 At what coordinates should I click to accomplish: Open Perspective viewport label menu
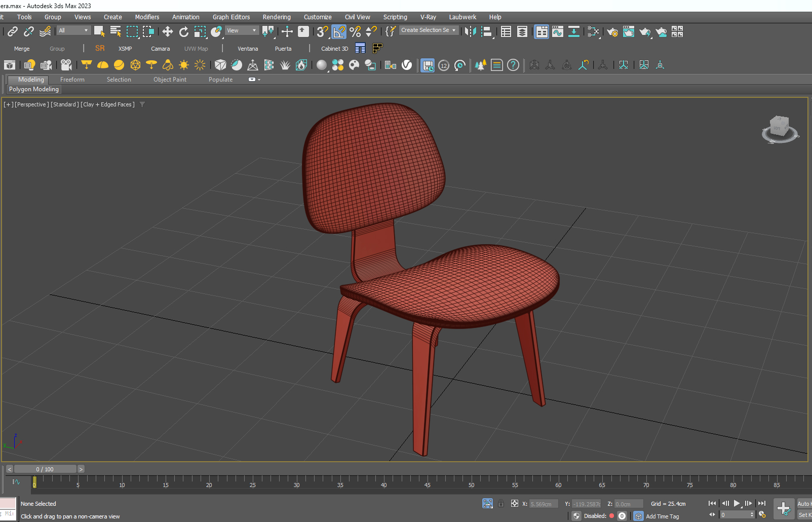tap(32, 104)
